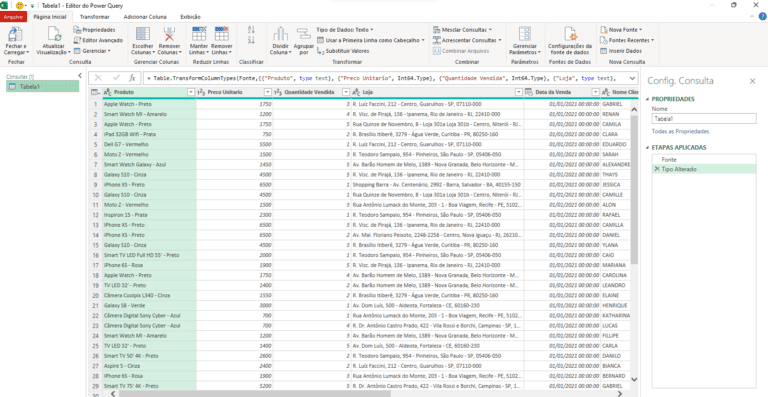The image size is (768, 397).
Task: Click the horizontal scrollbar below the grid
Action: coord(255,393)
